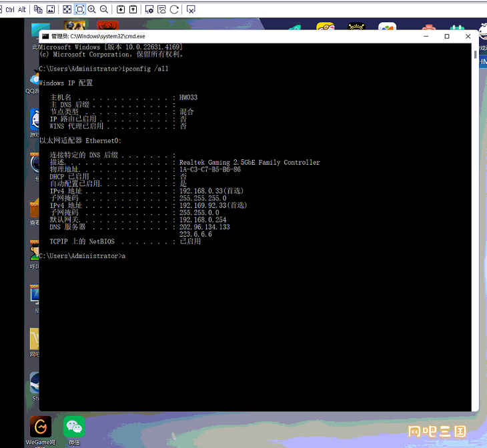487x448 pixels.
Task: Click the command prompt input line
Action: click(x=82, y=256)
